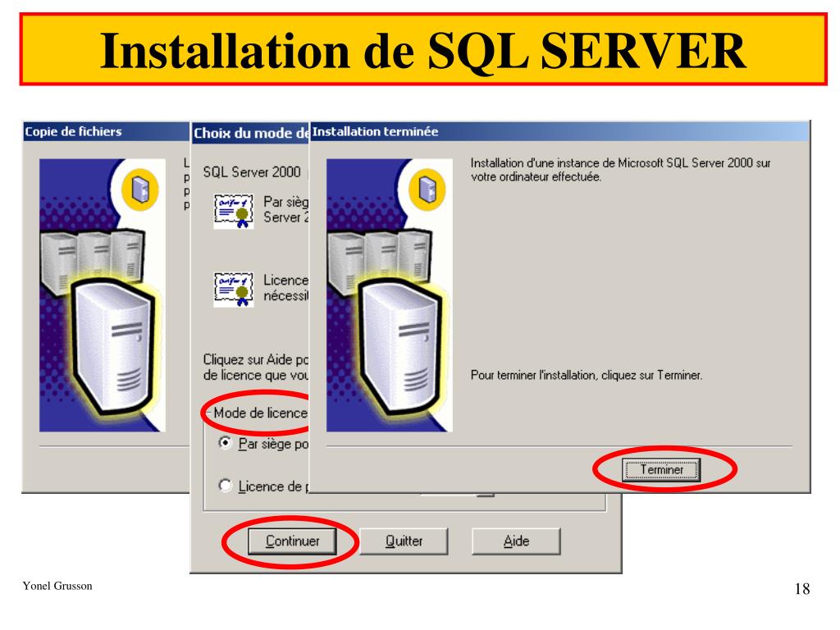840x630 pixels.
Task: Click page number 18
Action: (802, 589)
